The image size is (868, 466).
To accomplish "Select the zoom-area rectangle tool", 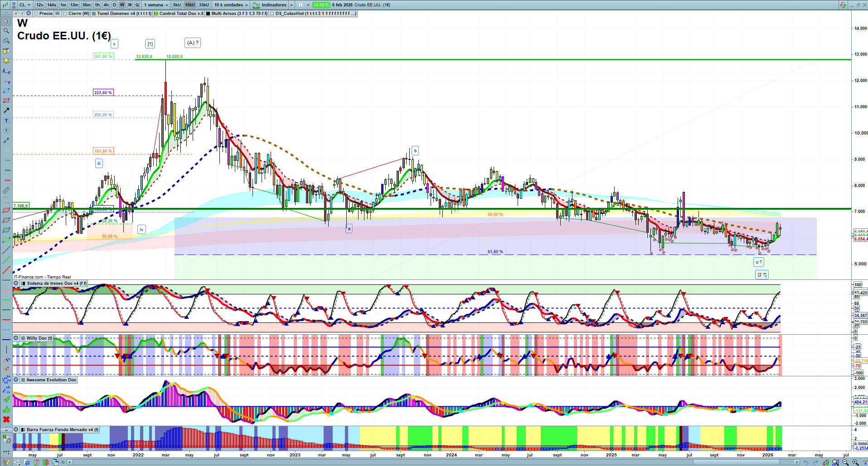I will pyautogui.click(x=6, y=41).
